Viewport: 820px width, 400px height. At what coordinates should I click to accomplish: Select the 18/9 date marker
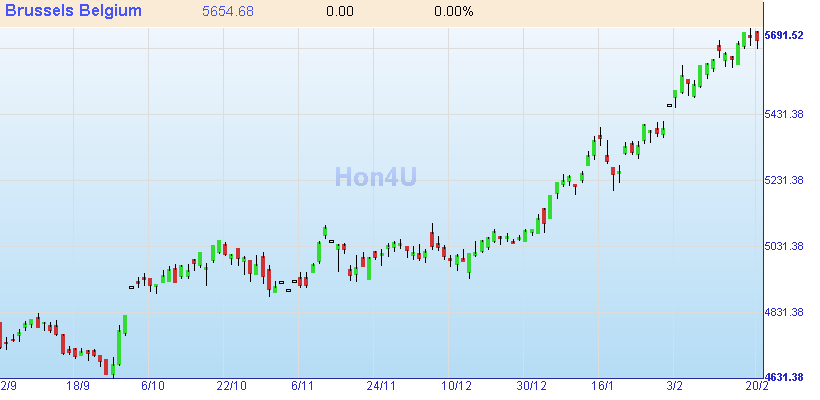pyautogui.click(x=78, y=386)
